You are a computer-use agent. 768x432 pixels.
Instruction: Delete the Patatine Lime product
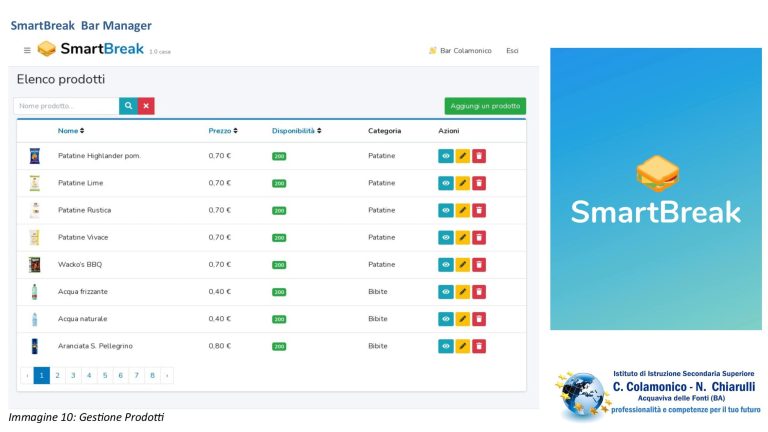point(479,183)
